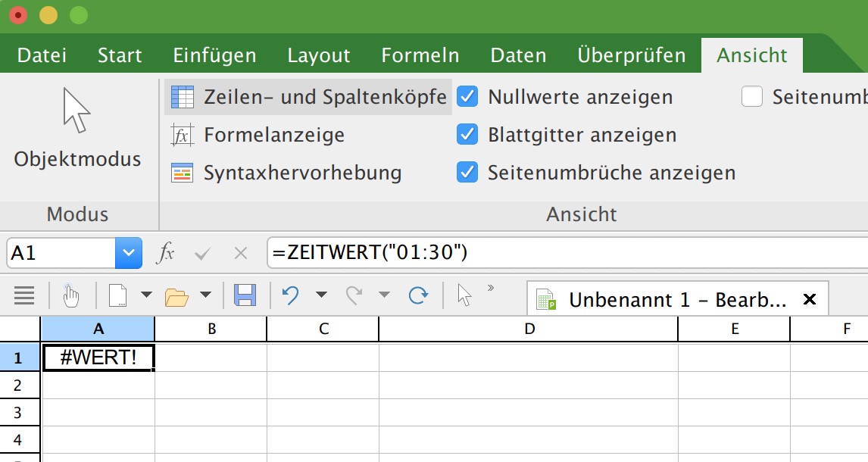Viewport: 868px width, 462px height.
Task: Select row 1 header
Action: coord(20,357)
